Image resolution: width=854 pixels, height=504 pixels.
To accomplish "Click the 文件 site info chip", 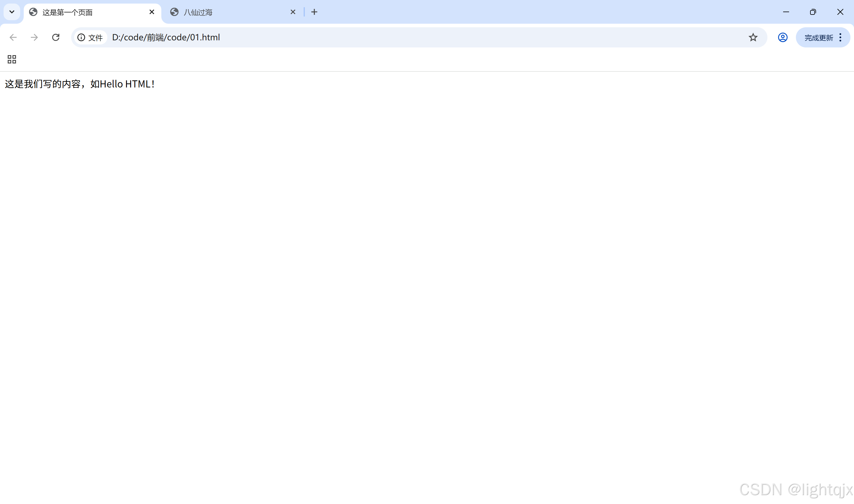I will pos(95,38).
